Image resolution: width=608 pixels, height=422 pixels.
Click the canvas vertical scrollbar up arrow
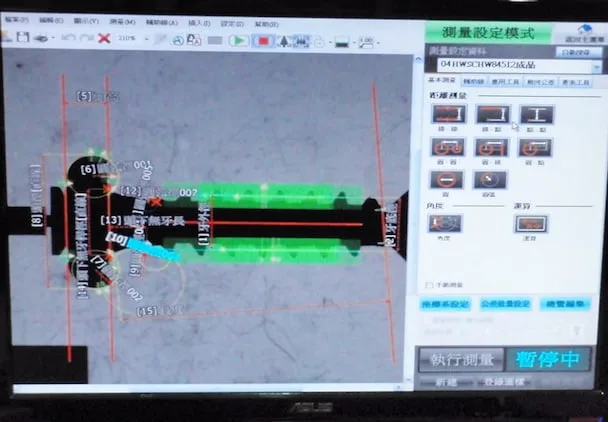coord(418,59)
